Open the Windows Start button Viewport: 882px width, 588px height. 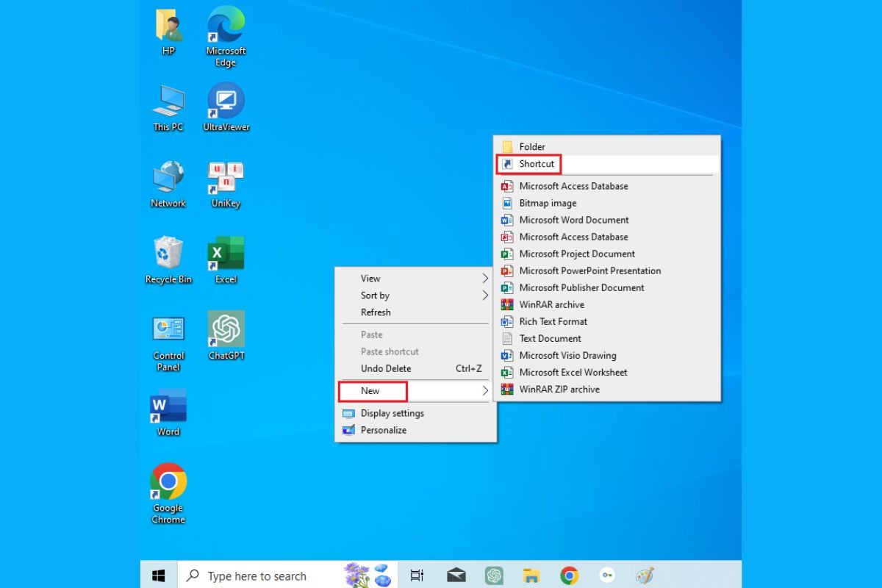pos(159,575)
